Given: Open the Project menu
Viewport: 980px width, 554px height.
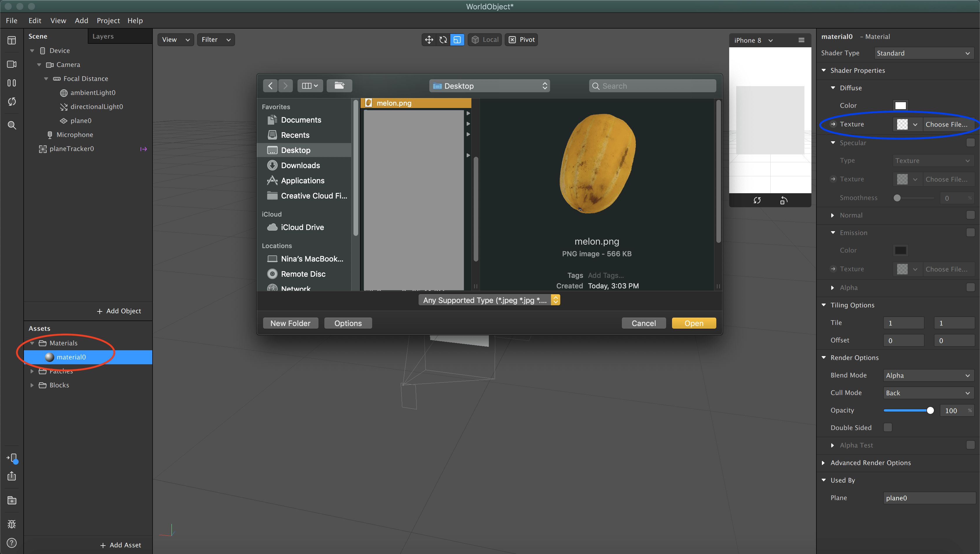Looking at the screenshot, I should click(108, 20).
